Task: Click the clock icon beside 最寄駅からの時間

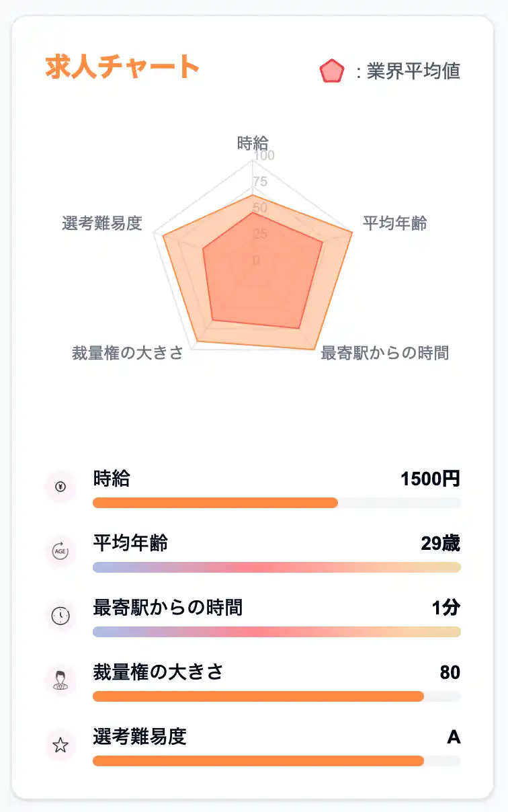Action: tap(60, 614)
